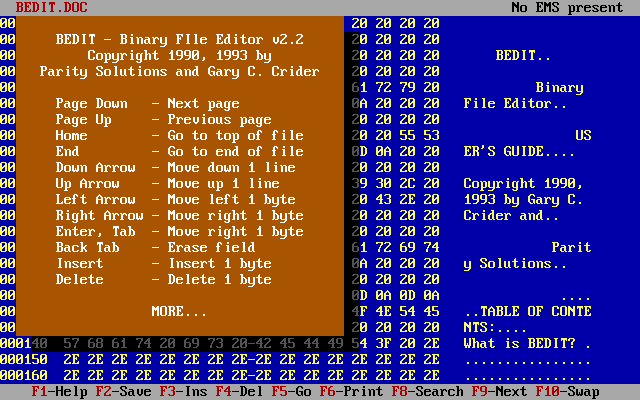Image resolution: width=640 pixels, height=400 pixels.
Task: Click the offset 000160 in the address column
Action: tap(24, 376)
